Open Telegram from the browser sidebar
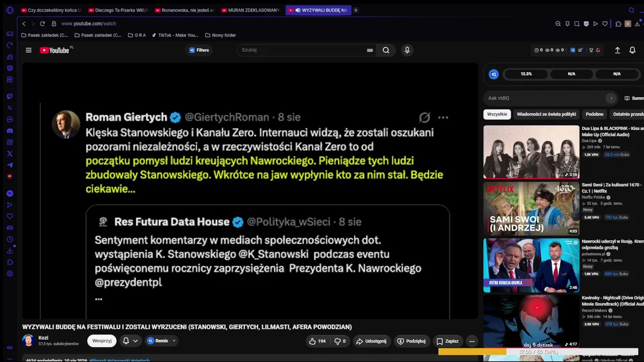This screenshot has width=644, height=362. point(10,165)
